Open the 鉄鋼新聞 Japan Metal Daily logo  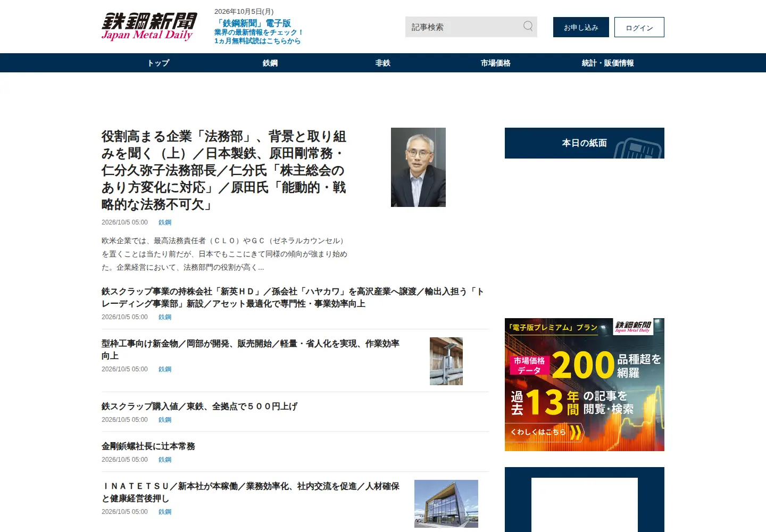(x=149, y=27)
